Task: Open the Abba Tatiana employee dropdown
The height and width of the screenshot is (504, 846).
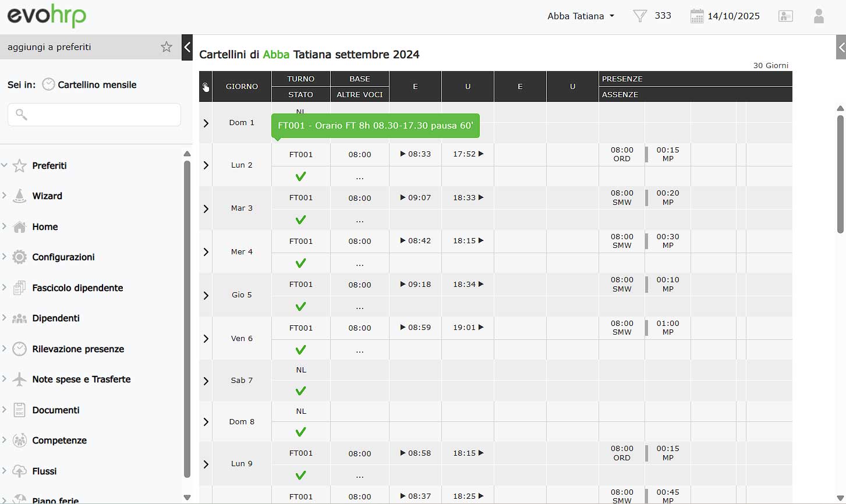Action: [x=580, y=16]
